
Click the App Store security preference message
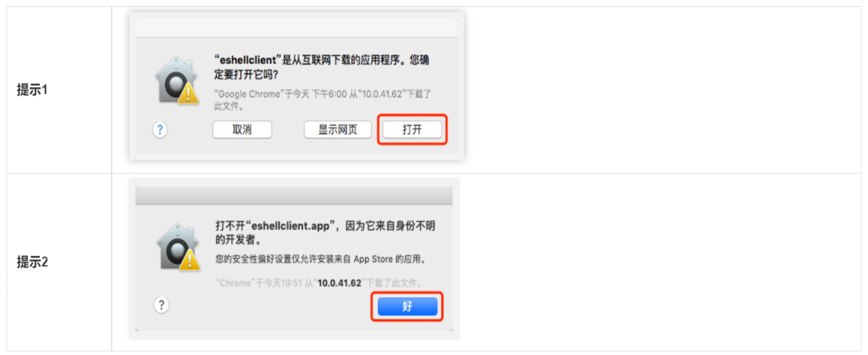tap(320, 259)
